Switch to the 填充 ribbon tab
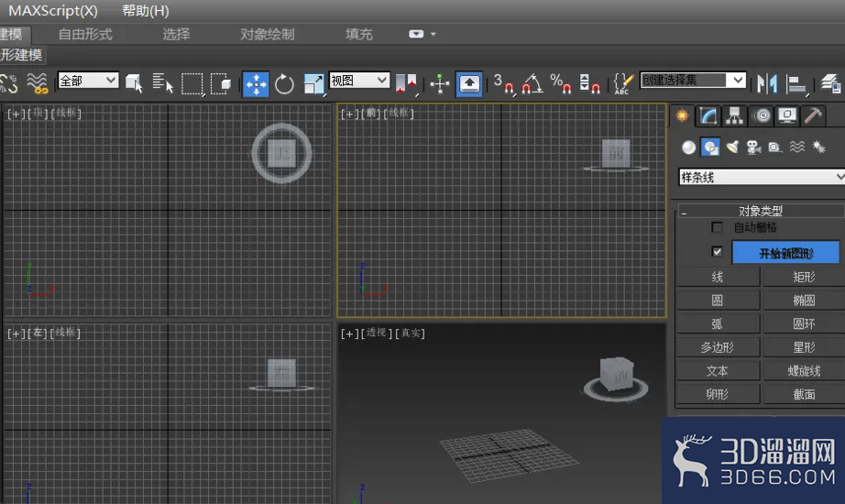The height and width of the screenshot is (504, 845). coord(359,35)
